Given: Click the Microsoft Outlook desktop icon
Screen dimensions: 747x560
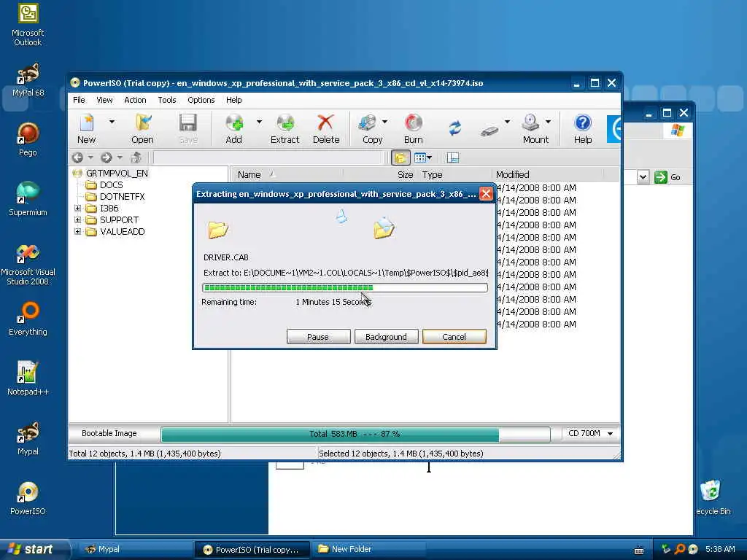Looking at the screenshot, I should tap(28, 25).
